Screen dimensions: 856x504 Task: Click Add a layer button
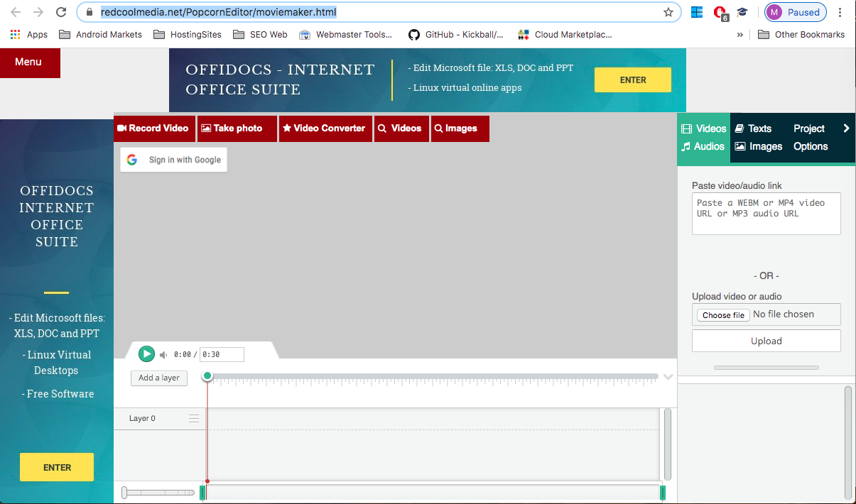pyautogui.click(x=159, y=378)
